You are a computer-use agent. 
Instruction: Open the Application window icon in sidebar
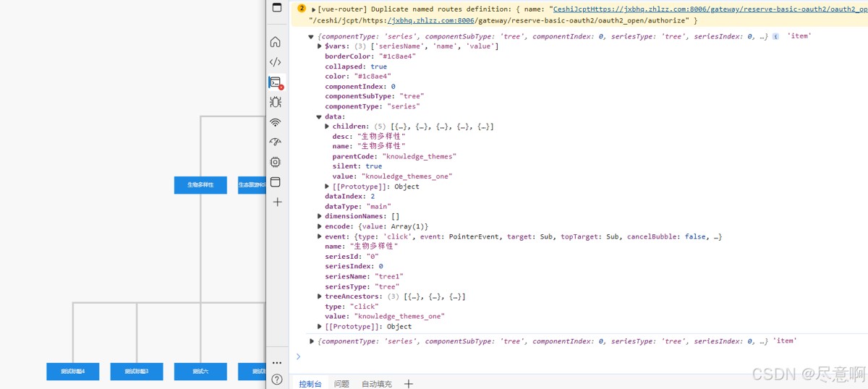click(x=276, y=182)
